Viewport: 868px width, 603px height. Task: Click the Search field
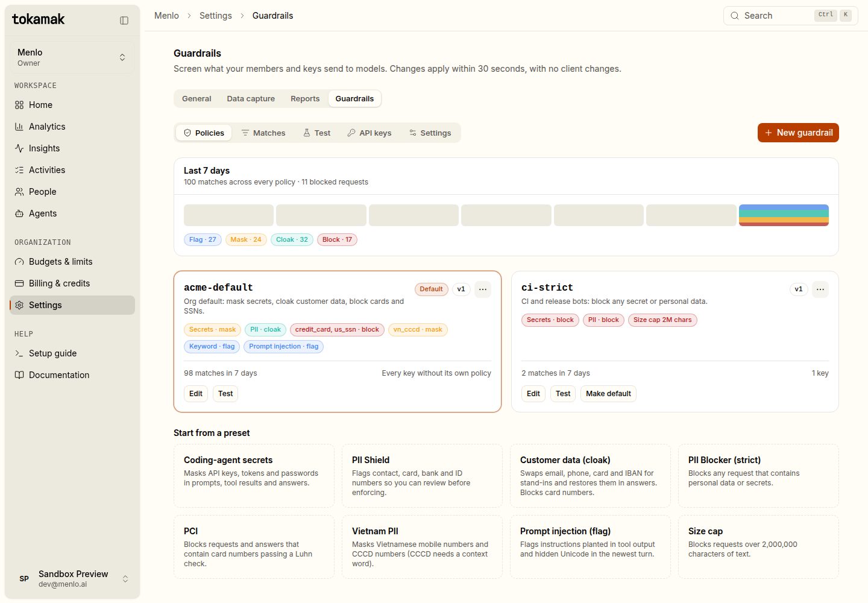pos(791,16)
